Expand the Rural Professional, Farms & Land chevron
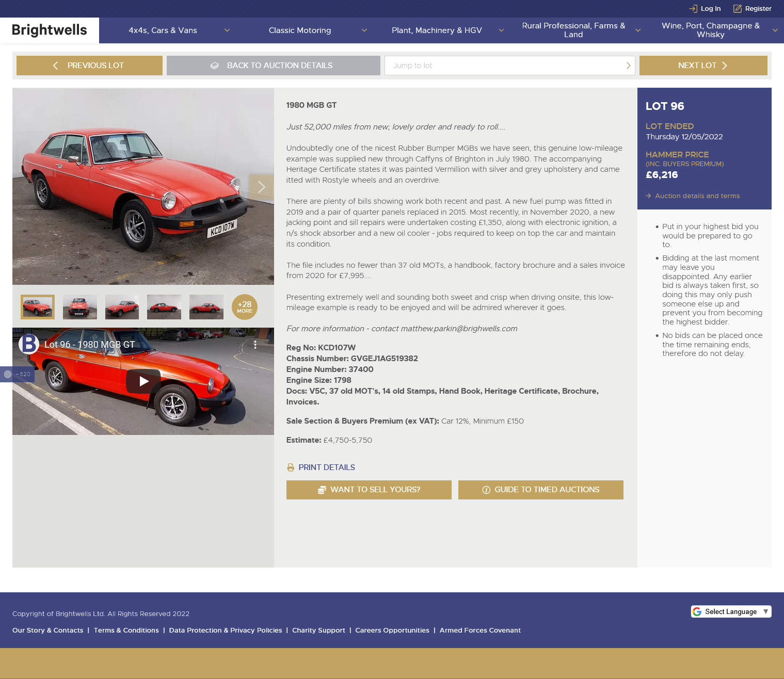This screenshot has width=784, height=679. pyautogui.click(x=638, y=30)
